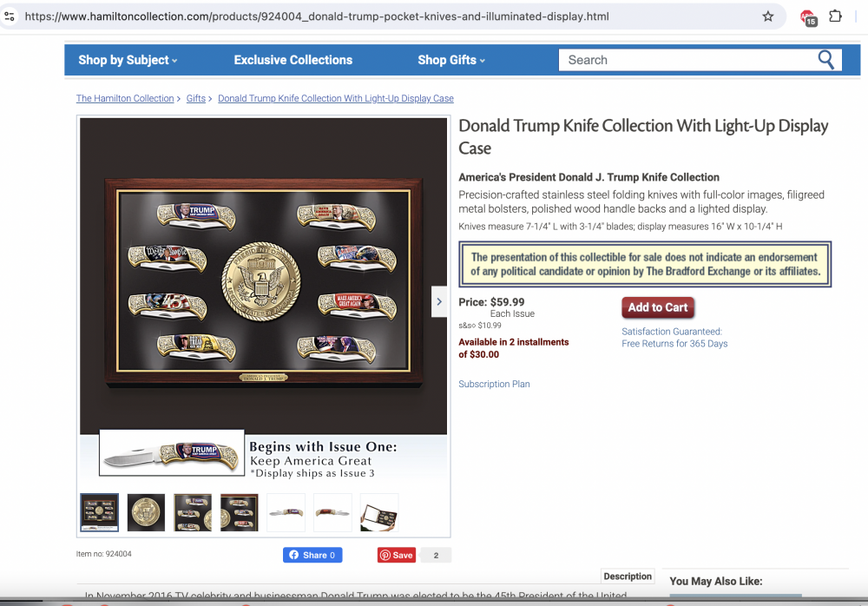Open the Exclusive Collections menu item
This screenshot has height=606, width=868.
coord(293,60)
